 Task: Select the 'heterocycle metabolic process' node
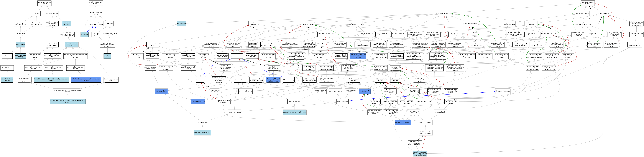531,34
